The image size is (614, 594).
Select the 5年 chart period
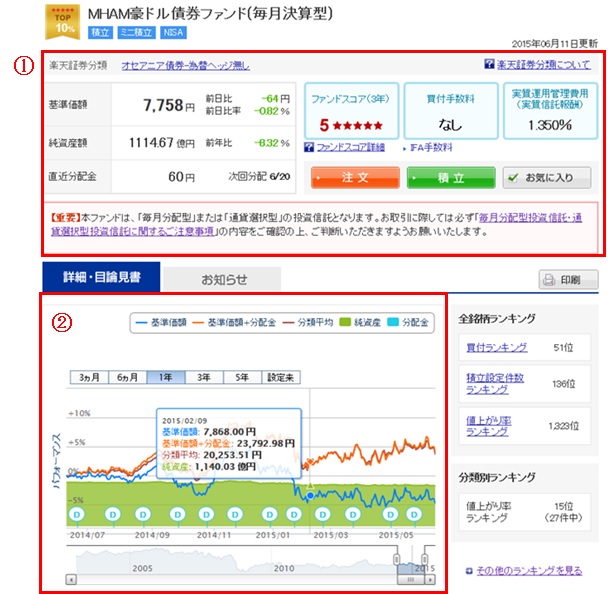tap(242, 377)
